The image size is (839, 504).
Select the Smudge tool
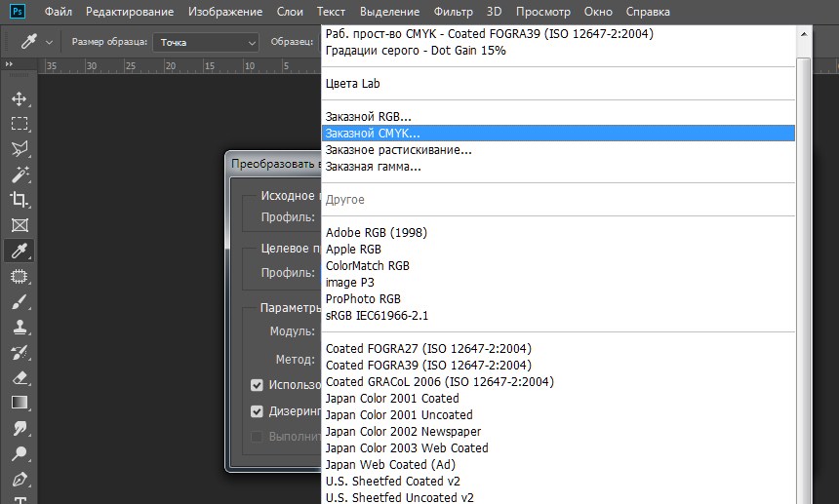pos(20,428)
